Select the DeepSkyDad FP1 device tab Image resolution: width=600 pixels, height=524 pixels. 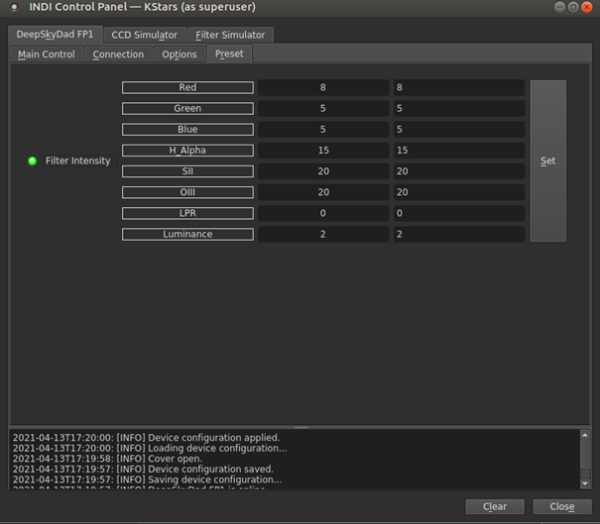54,35
